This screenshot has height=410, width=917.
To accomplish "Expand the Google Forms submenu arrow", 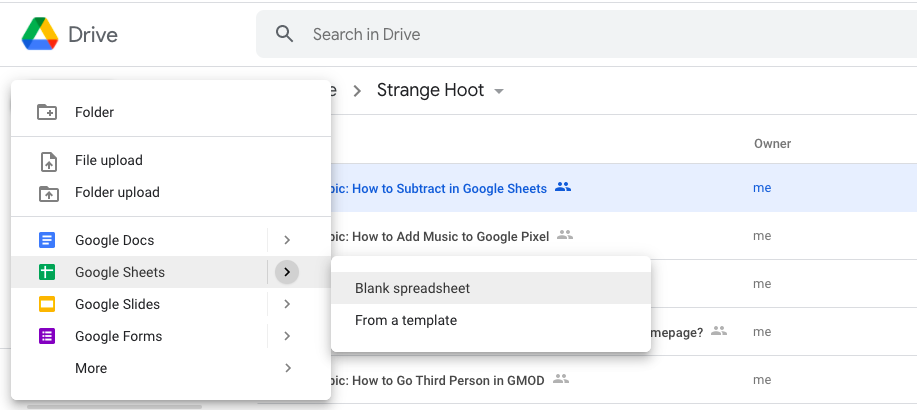I will (x=287, y=336).
